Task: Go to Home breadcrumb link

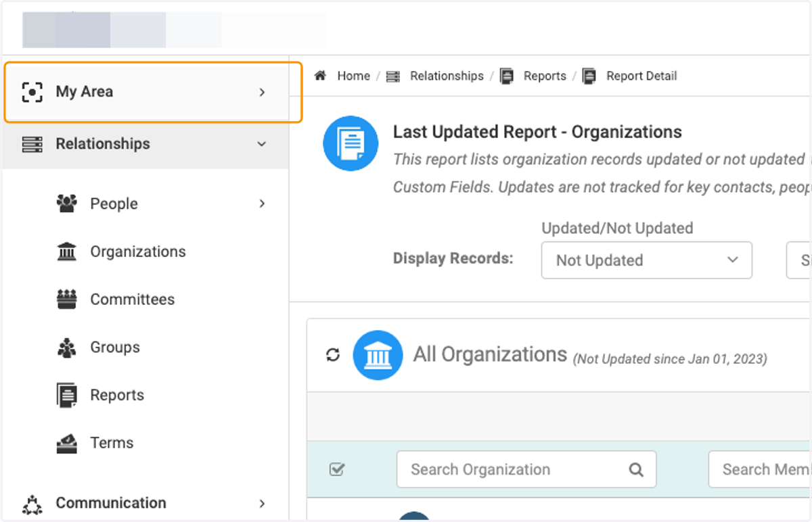Action: [x=353, y=76]
